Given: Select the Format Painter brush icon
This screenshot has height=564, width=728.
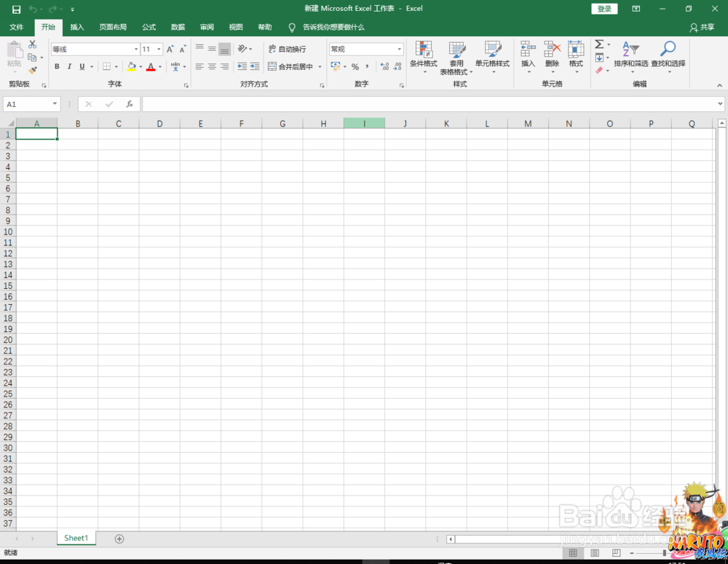Looking at the screenshot, I should point(32,70).
